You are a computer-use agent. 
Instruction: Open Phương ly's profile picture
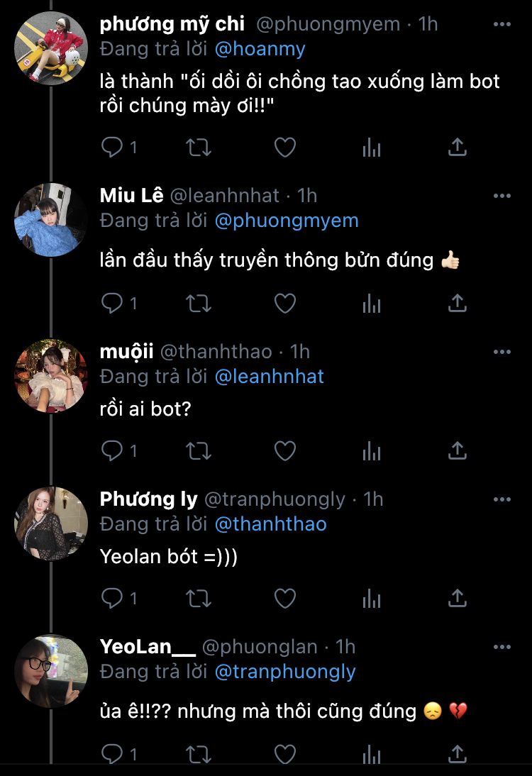pos(51,523)
